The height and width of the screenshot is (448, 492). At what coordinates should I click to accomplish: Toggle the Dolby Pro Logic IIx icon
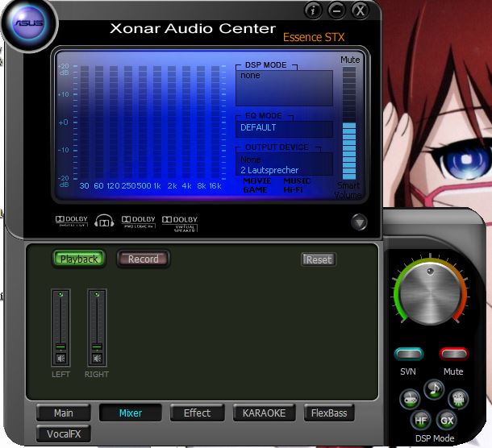pyautogui.click(x=139, y=222)
